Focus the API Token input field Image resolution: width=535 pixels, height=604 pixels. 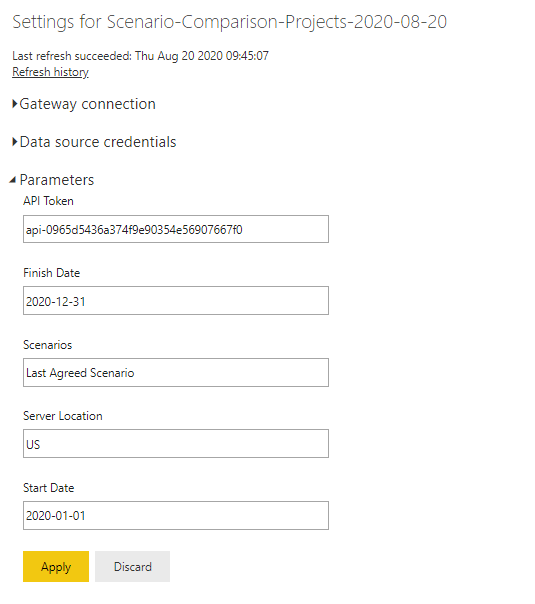[x=176, y=229]
